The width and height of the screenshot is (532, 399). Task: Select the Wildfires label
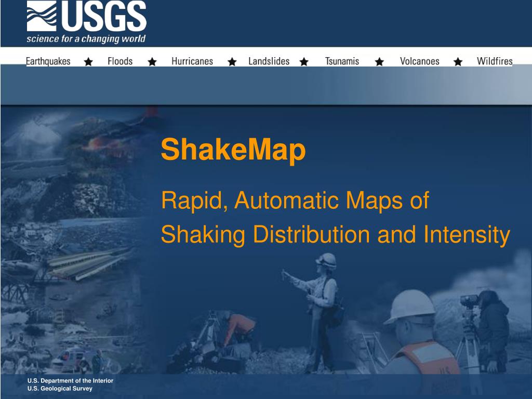495,61
